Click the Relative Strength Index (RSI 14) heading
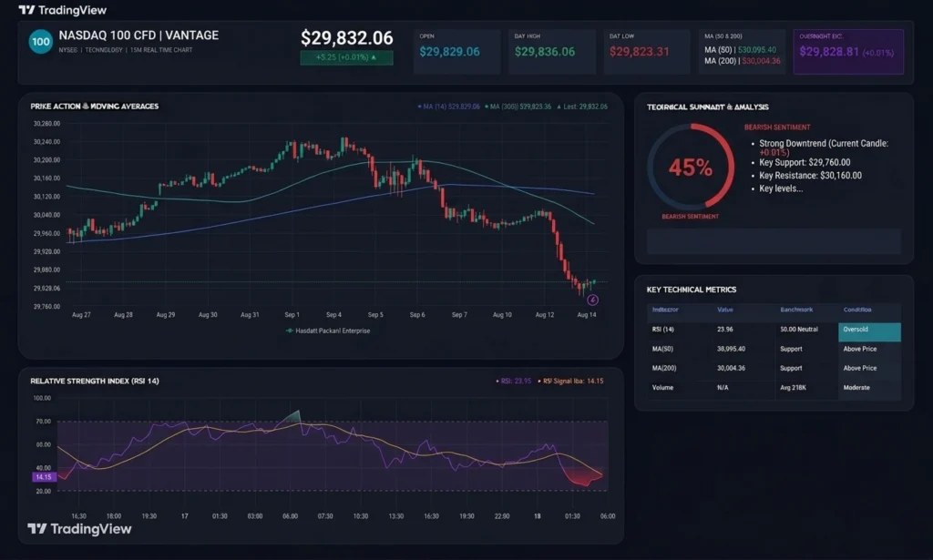The width and height of the screenshot is (933, 560). [x=95, y=381]
